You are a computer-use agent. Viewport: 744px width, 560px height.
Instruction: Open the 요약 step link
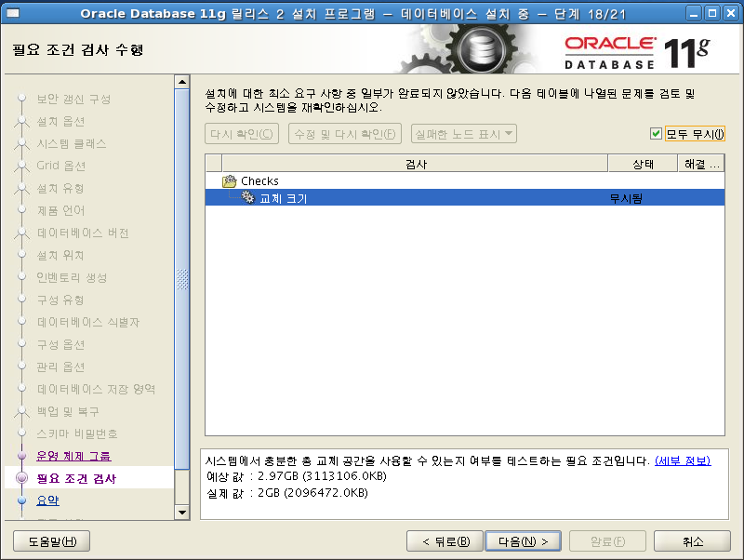click(48, 500)
